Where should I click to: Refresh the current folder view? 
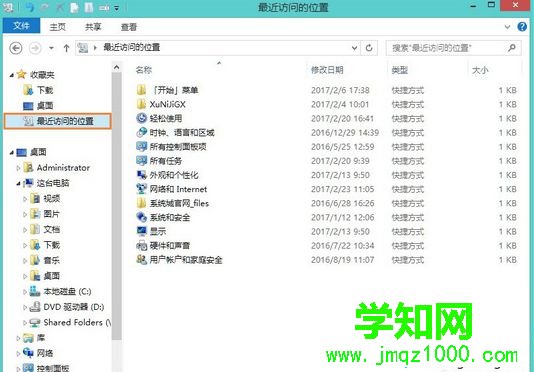[x=369, y=48]
